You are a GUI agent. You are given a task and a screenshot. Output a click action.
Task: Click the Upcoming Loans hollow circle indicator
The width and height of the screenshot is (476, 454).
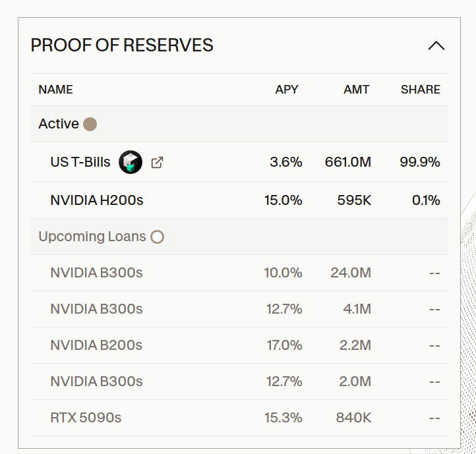(x=157, y=237)
